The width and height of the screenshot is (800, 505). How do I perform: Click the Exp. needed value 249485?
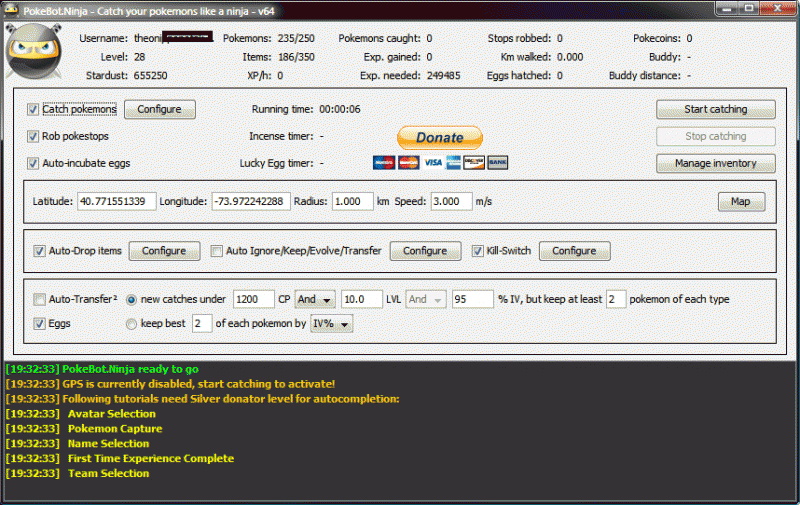coord(443,75)
